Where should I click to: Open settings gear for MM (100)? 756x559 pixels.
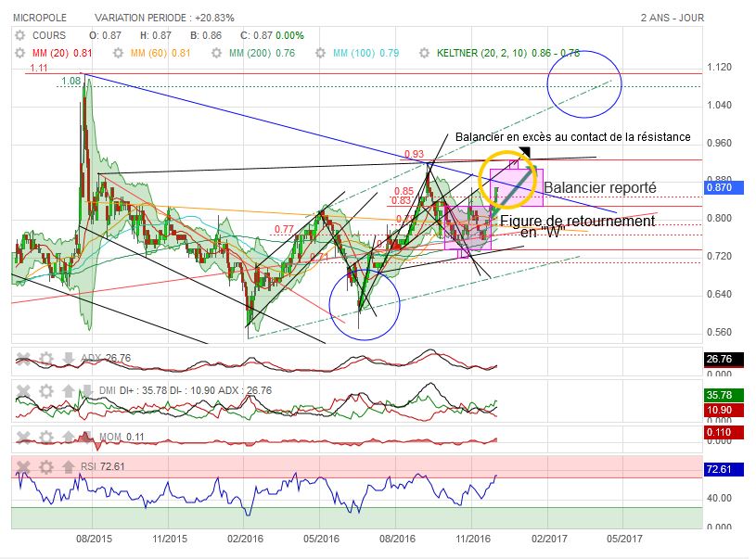(321, 53)
